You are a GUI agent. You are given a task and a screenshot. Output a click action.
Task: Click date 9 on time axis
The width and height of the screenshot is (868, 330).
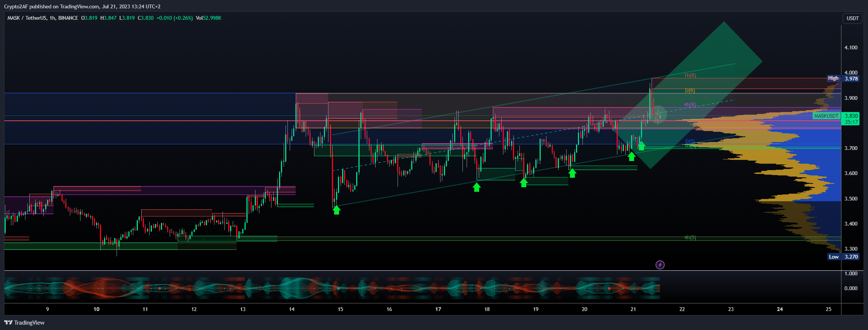(47, 309)
